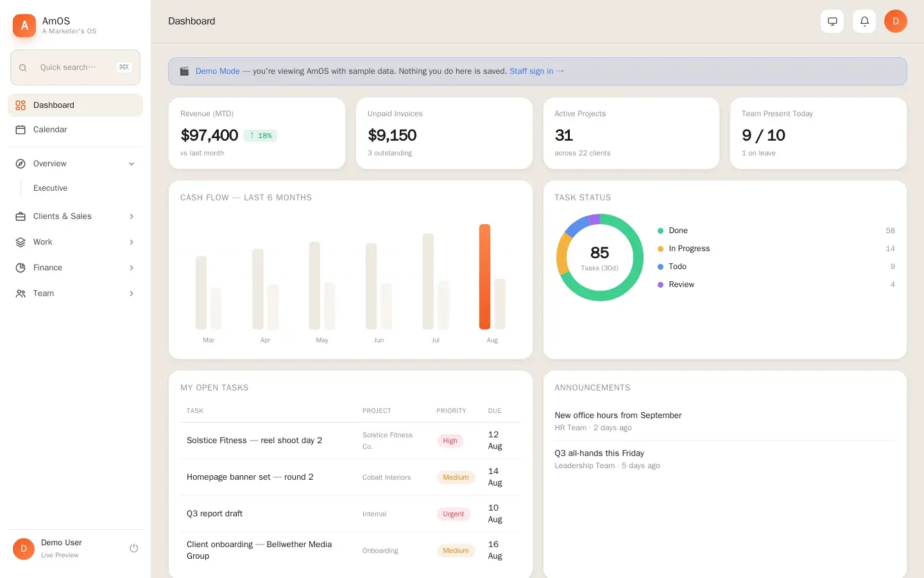924x578 pixels.
Task: Click the Clients & Sales briefcase icon
Action: point(21,216)
